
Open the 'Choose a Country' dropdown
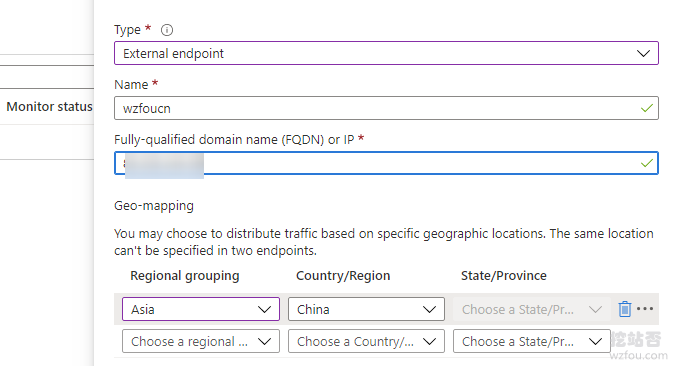(x=366, y=341)
